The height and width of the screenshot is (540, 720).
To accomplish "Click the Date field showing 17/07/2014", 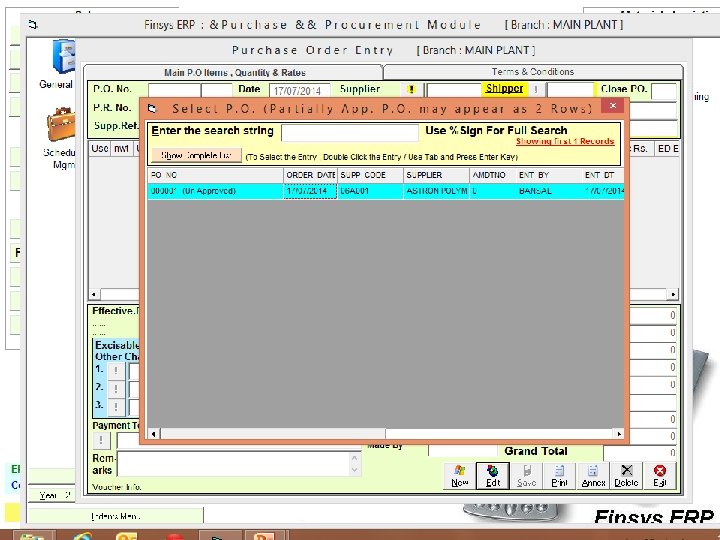I will click(299, 90).
